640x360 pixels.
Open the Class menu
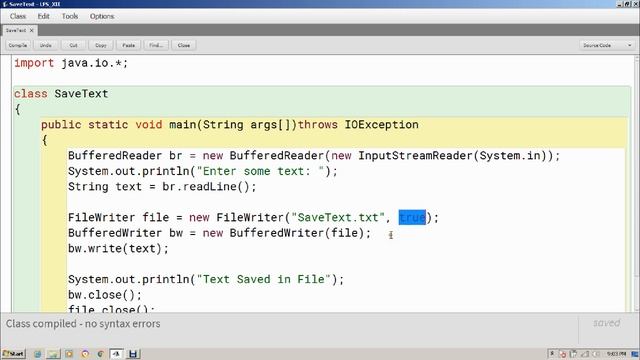pyautogui.click(x=18, y=16)
